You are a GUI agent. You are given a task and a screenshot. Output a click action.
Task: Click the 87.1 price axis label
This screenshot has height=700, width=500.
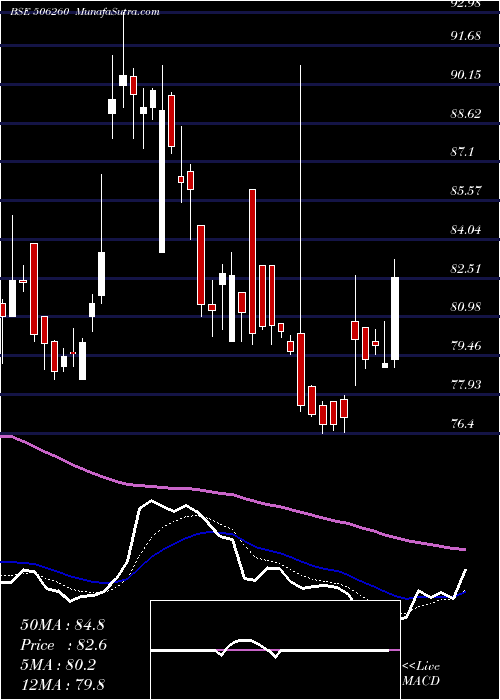point(462,152)
